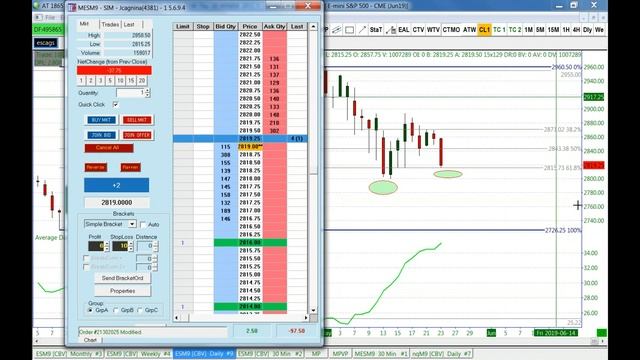The width and height of the screenshot is (640, 360).
Task: Click the Quantity input field
Action: click(x=131, y=93)
